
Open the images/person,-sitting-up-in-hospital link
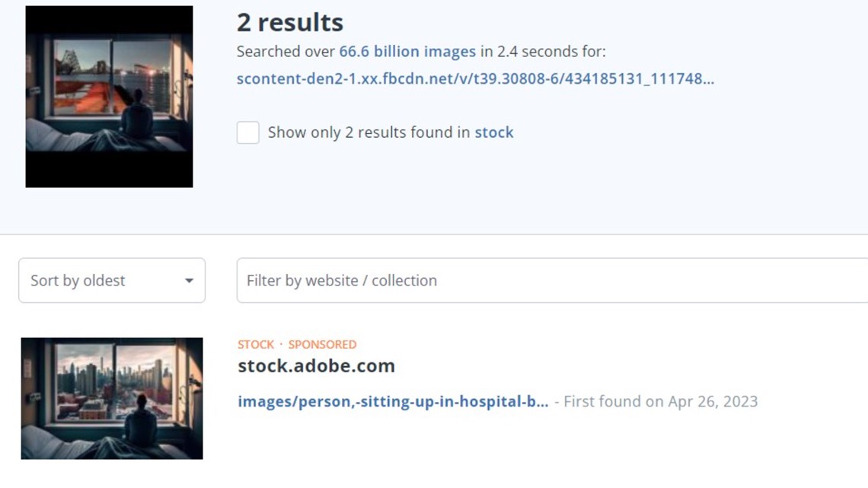point(393,401)
